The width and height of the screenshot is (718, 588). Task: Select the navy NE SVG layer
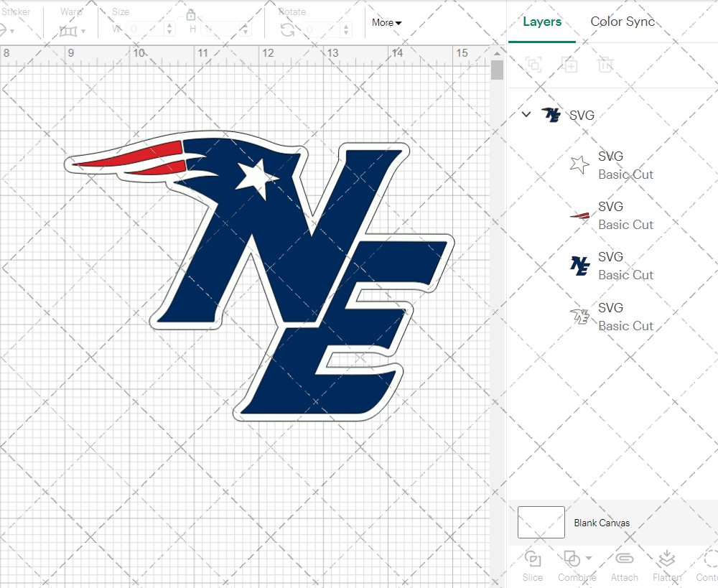tap(625, 266)
